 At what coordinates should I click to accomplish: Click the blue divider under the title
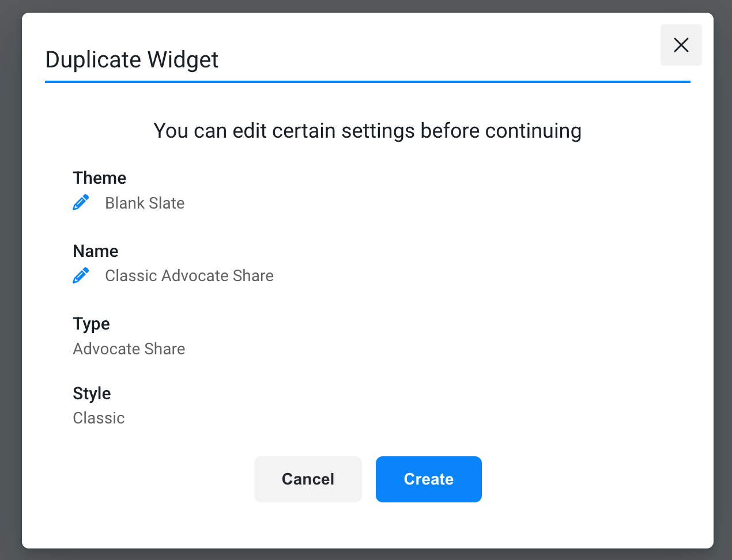tap(368, 82)
